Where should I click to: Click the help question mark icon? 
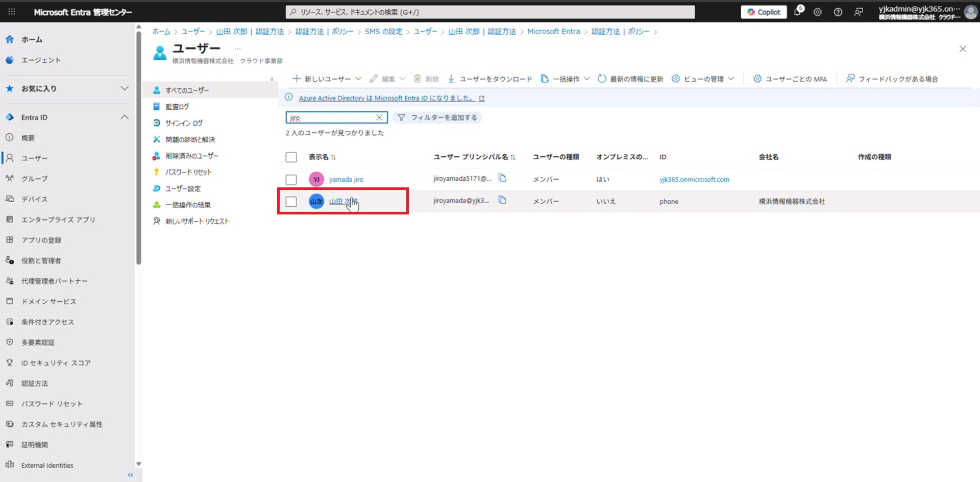pos(838,12)
